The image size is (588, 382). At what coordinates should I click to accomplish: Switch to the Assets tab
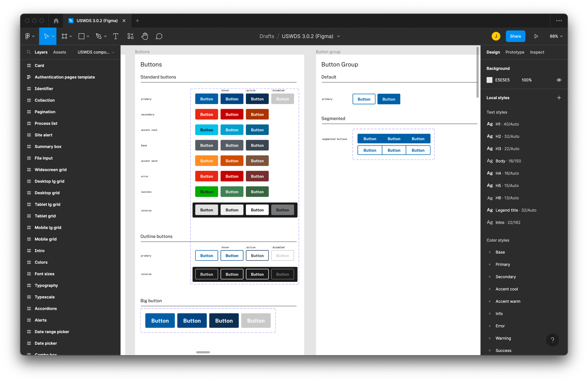click(60, 52)
